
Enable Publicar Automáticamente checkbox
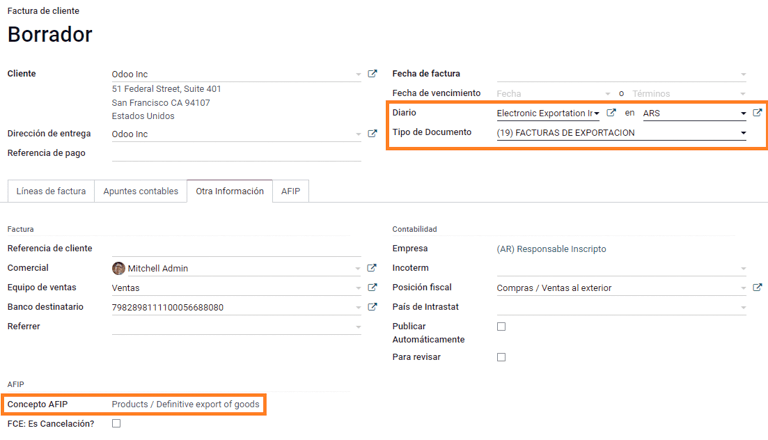pos(501,327)
